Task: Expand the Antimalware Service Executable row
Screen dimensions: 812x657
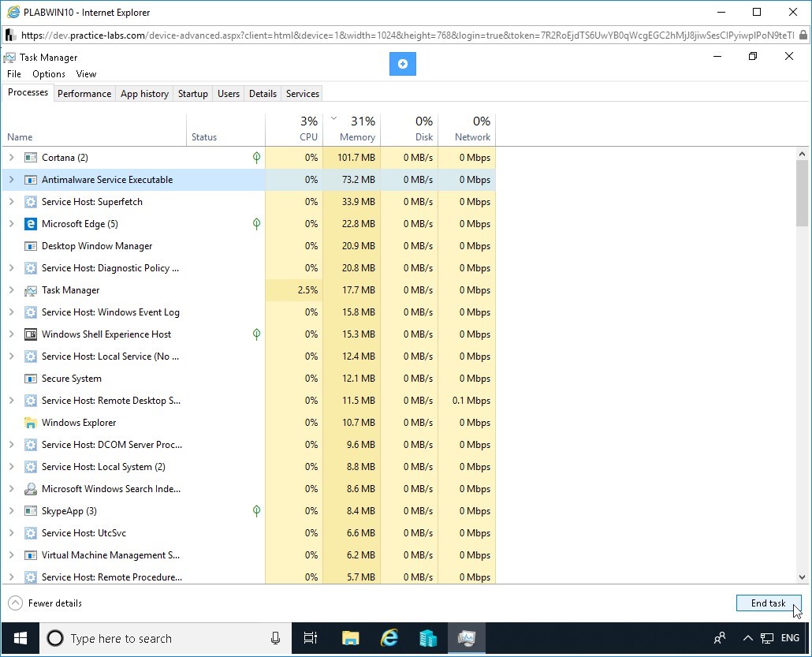Action: [11, 180]
